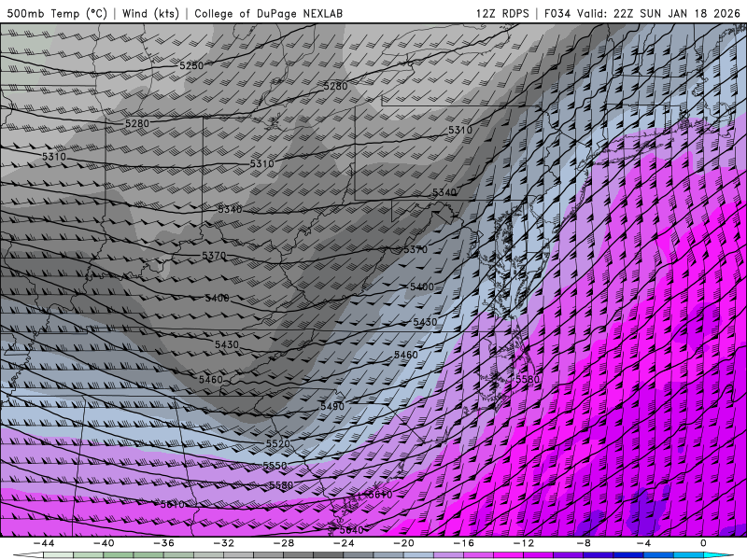This screenshot has width=747, height=560.
Task: Click the -12 colorbar tick label
Action: 524,543
